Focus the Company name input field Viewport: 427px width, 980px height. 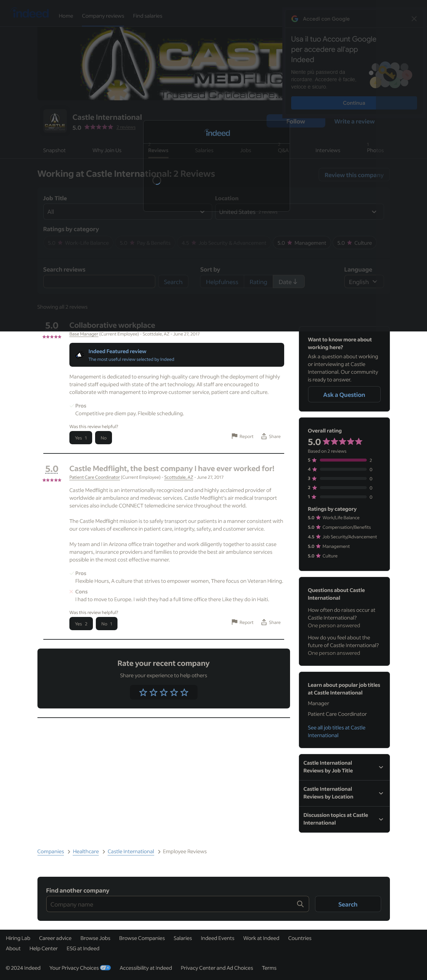click(x=178, y=904)
